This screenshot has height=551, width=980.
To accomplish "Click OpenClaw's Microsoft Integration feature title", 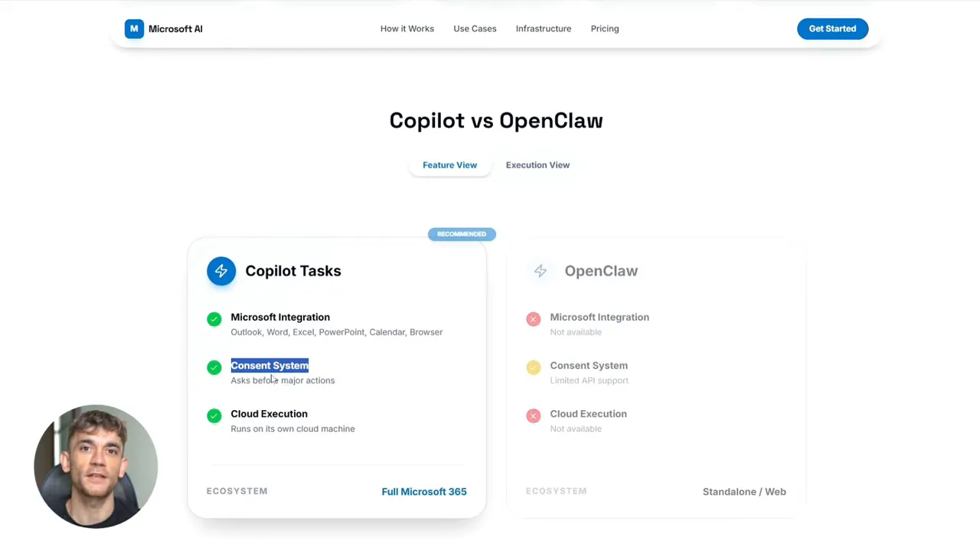I will point(599,318).
